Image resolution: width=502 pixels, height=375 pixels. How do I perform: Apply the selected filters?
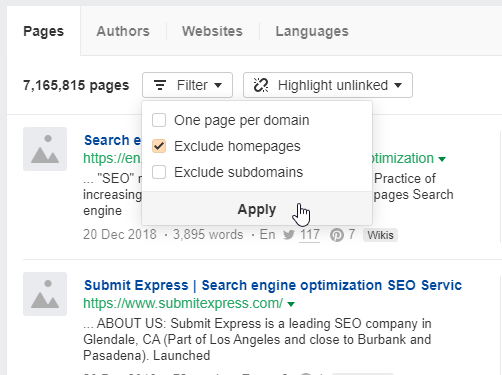pos(257,209)
